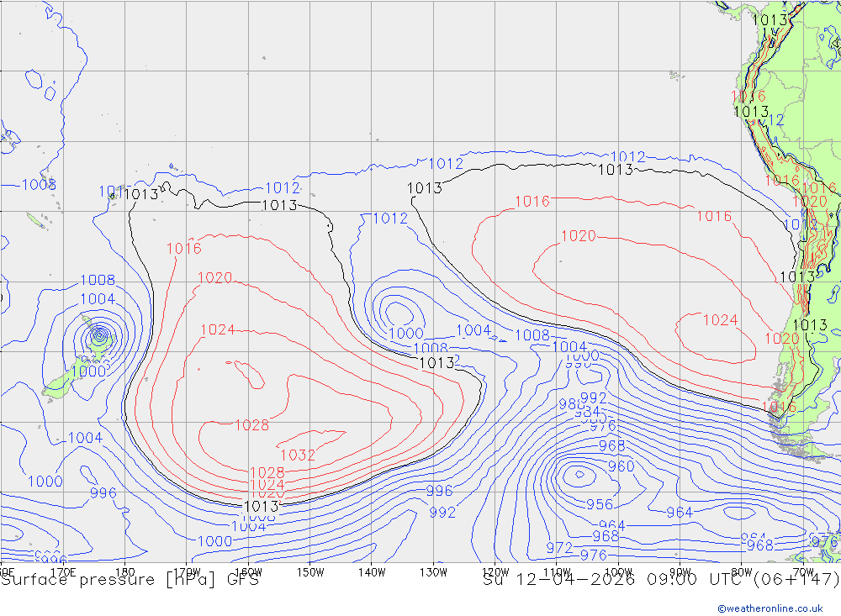Click the red 1020 label left of 1024 contour
The height and width of the screenshot is (616, 841).
214,278
